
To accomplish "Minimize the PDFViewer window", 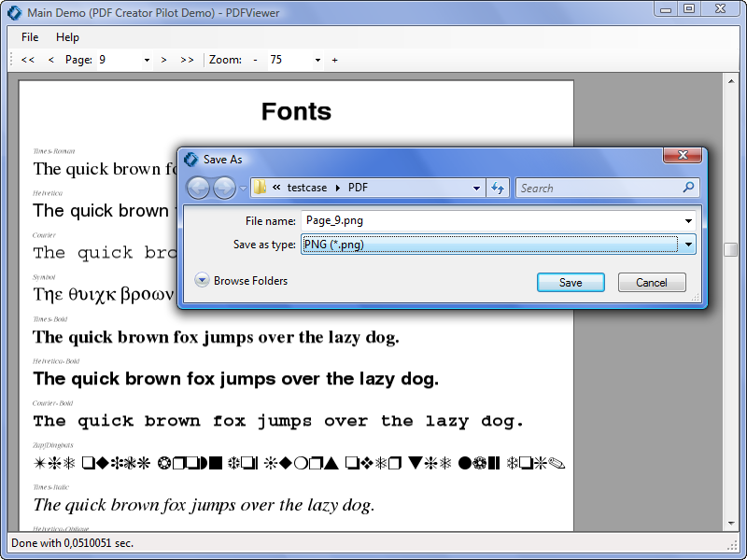I will [666, 8].
